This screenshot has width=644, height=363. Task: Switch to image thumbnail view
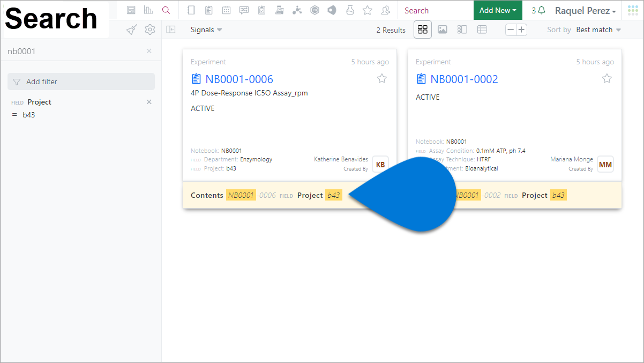pyautogui.click(x=442, y=29)
